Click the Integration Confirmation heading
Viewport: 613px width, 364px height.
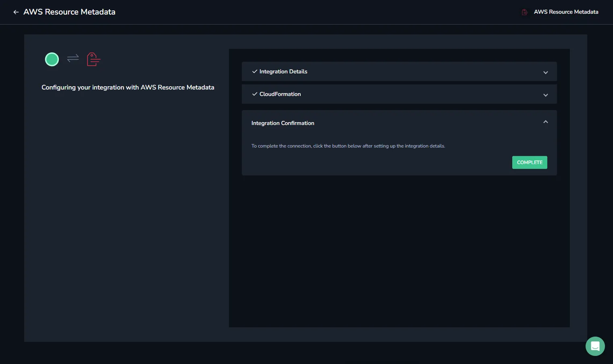pos(283,123)
